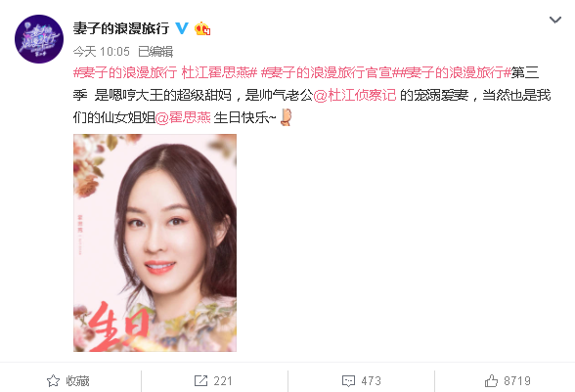
Task: Open the 今天 10:05 timestamp link
Action: tap(102, 52)
